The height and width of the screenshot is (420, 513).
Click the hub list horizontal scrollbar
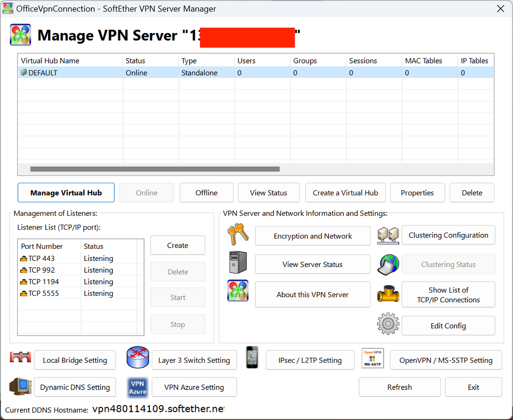(x=155, y=169)
